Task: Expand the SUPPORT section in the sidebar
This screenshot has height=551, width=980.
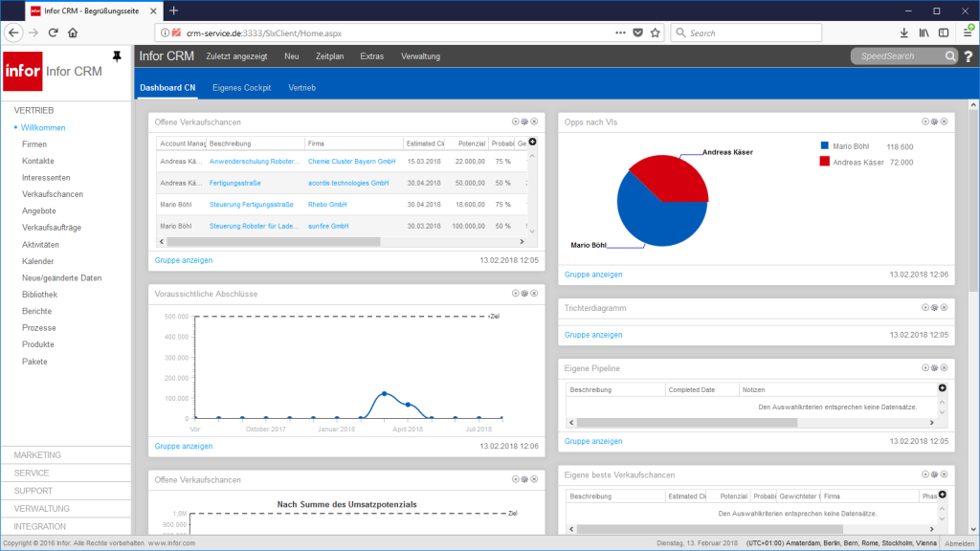Action: 36,490
